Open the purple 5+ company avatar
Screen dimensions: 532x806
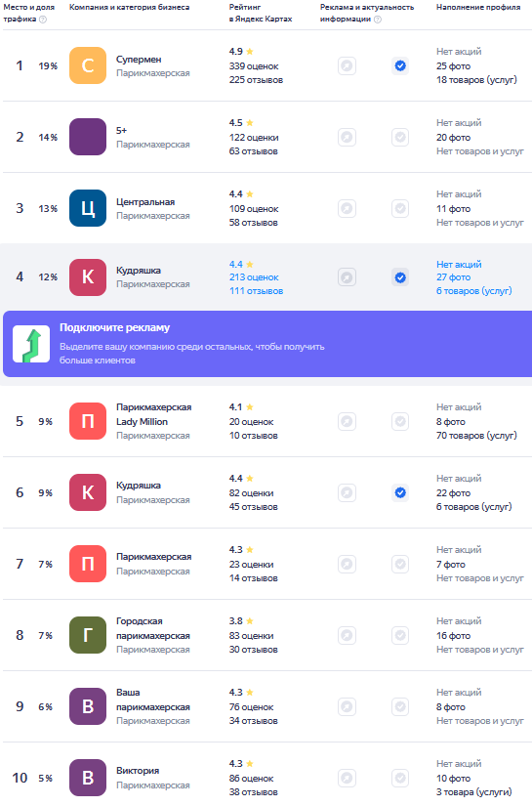coord(88,137)
